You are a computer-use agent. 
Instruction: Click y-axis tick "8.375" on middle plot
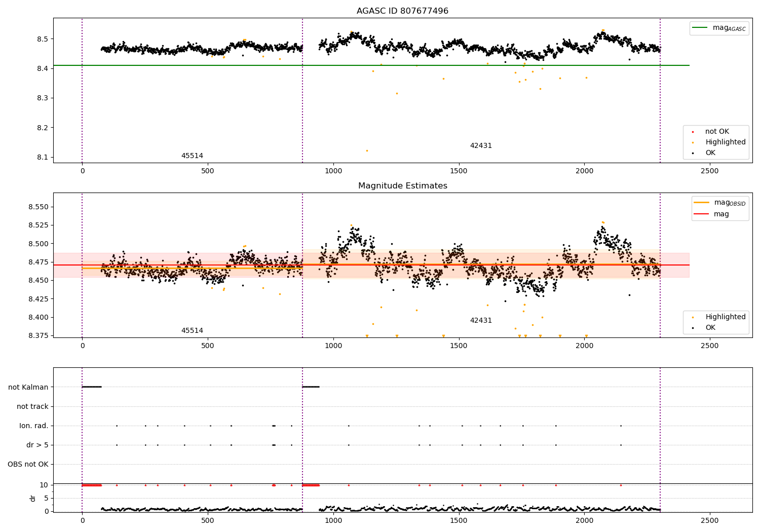[x=39, y=336]
